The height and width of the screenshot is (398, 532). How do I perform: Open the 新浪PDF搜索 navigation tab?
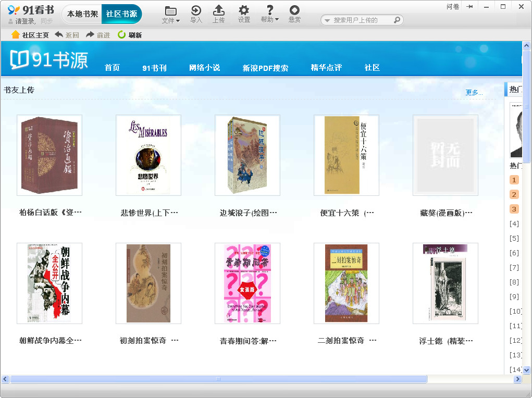(x=265, y=68)
